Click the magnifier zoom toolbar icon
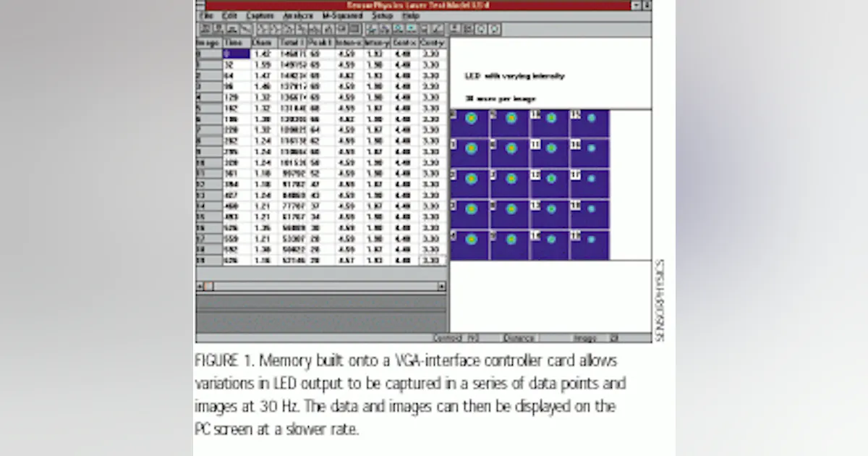The width and height of the screenshot is (868, 456). tap(398, 30)
